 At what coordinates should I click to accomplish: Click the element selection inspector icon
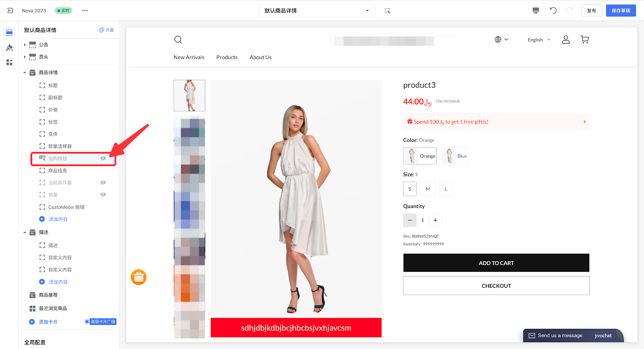pyautogui.click(x=387, y=11)
